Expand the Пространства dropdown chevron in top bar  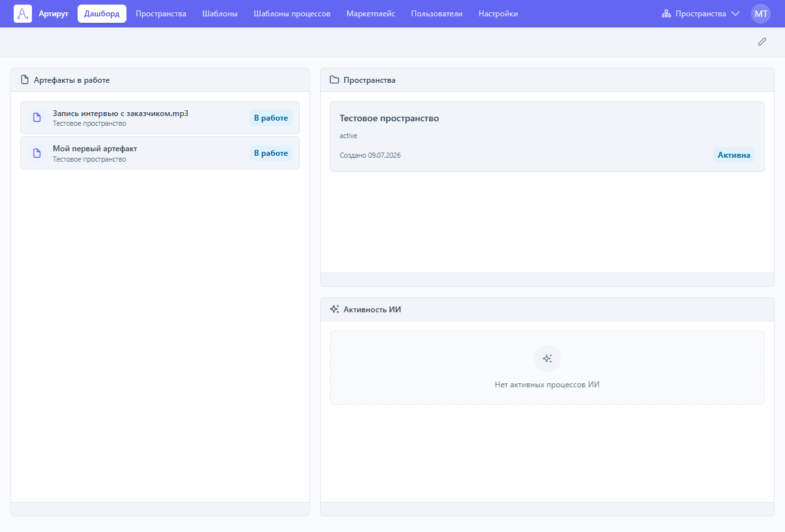coord(735,14)
